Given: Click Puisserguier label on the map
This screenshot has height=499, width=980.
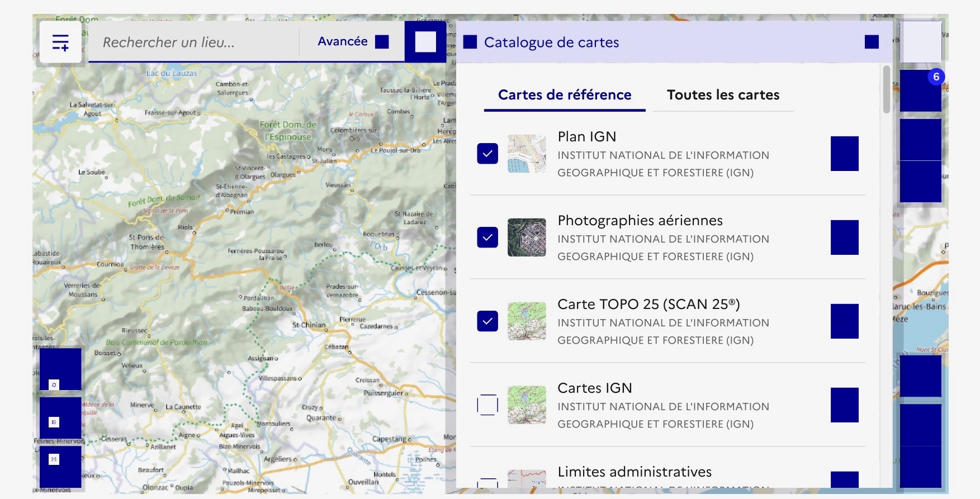Looking at the screenshot, I should 384,393.
